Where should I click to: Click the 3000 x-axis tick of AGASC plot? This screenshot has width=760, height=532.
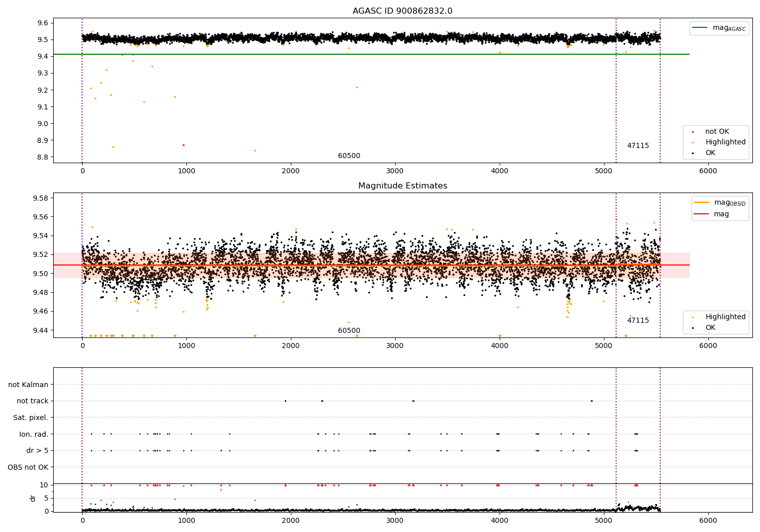(x=395, y=171)
